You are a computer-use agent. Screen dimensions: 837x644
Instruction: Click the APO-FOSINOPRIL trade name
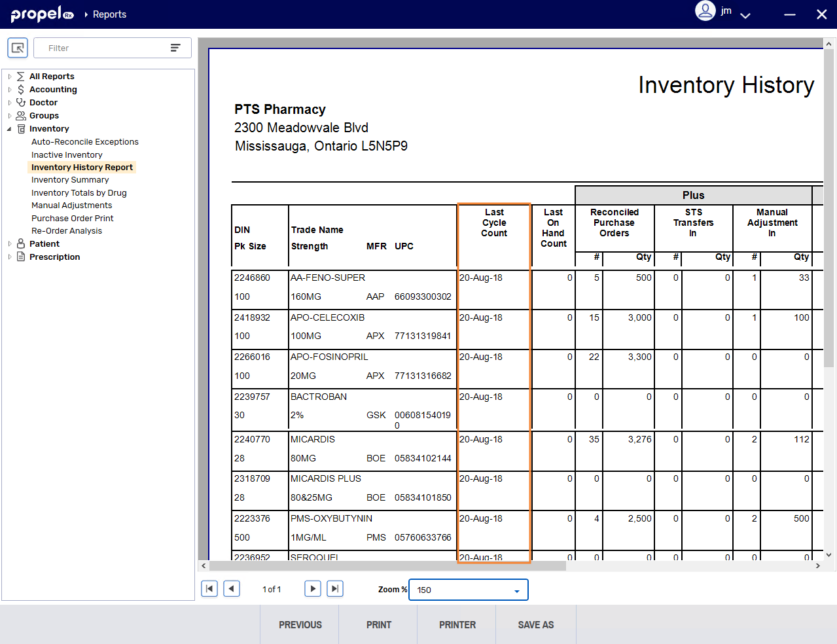[x=329, y=357]
